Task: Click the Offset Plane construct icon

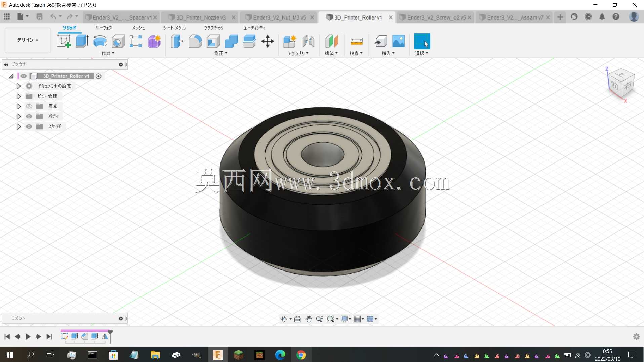Action: [x=331, y=41]
